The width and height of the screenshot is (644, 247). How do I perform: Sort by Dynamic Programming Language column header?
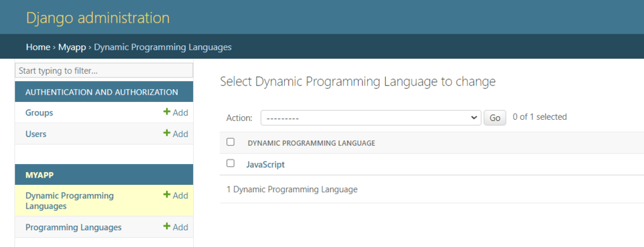[311, 143]
